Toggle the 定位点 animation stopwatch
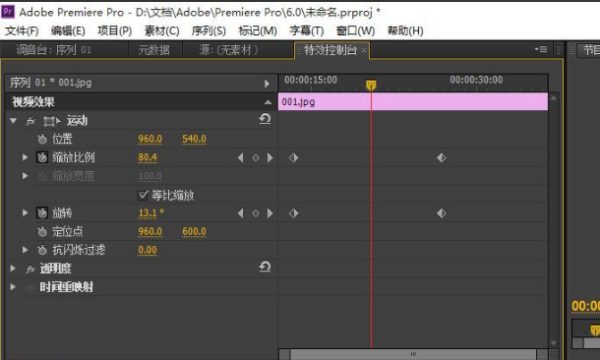 (42, 231)
